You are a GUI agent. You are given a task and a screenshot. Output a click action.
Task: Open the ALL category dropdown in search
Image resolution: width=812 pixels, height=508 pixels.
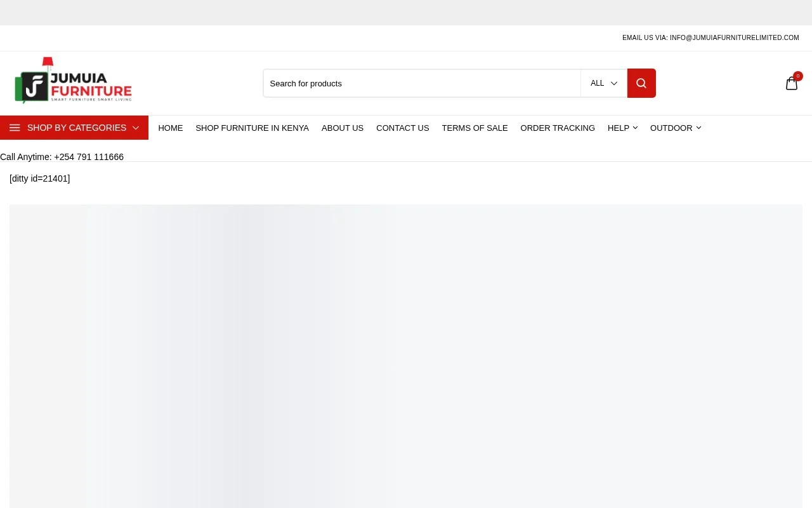604,83
